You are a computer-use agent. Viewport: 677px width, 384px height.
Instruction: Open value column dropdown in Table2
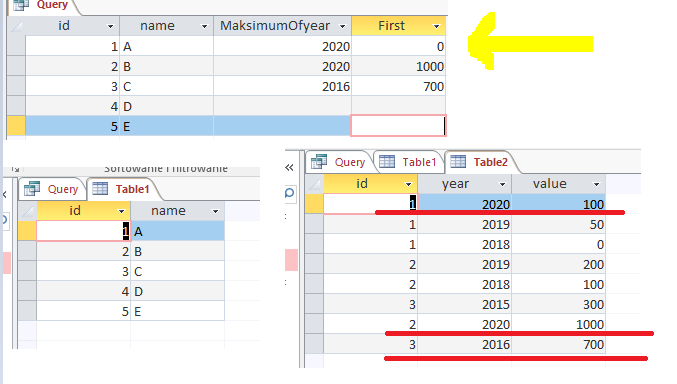[x=596, y=184]
